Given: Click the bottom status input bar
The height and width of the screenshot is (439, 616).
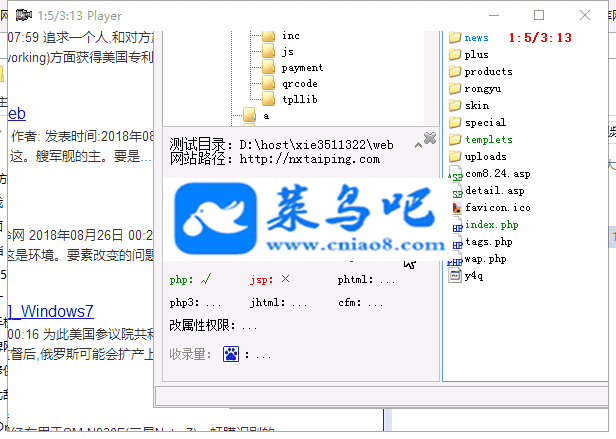Looking at the screenshot, I should [381, 396].
